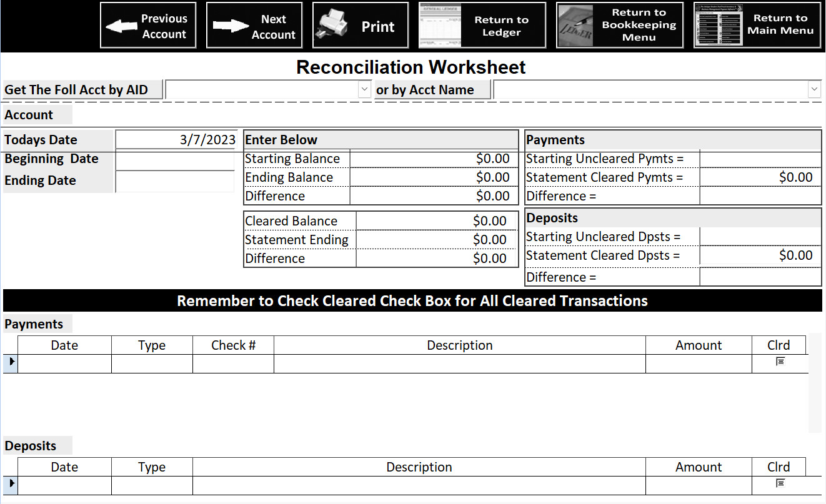The image size is (826, 504).
Task: Open the Acct Name dropdown arrow
Action: 814,89
